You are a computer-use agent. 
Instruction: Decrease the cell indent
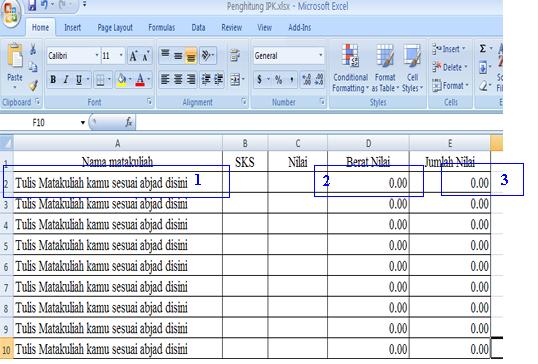(x=206, y=80)
